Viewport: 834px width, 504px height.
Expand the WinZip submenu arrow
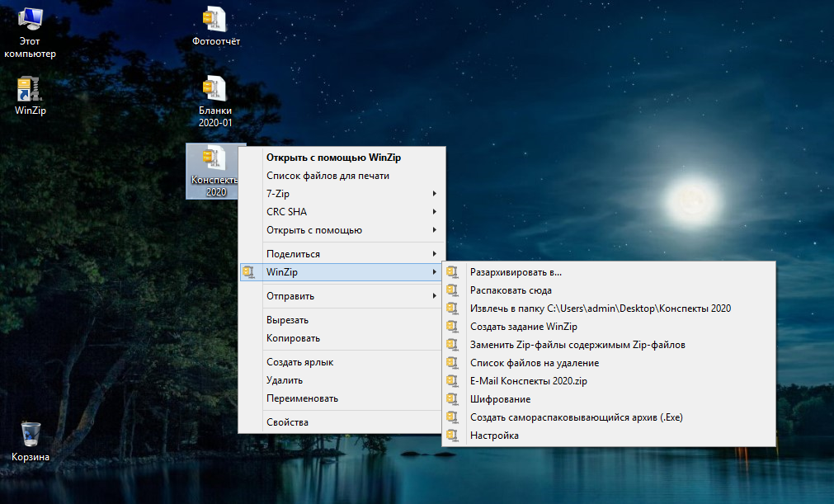click(x=435, y=272)
